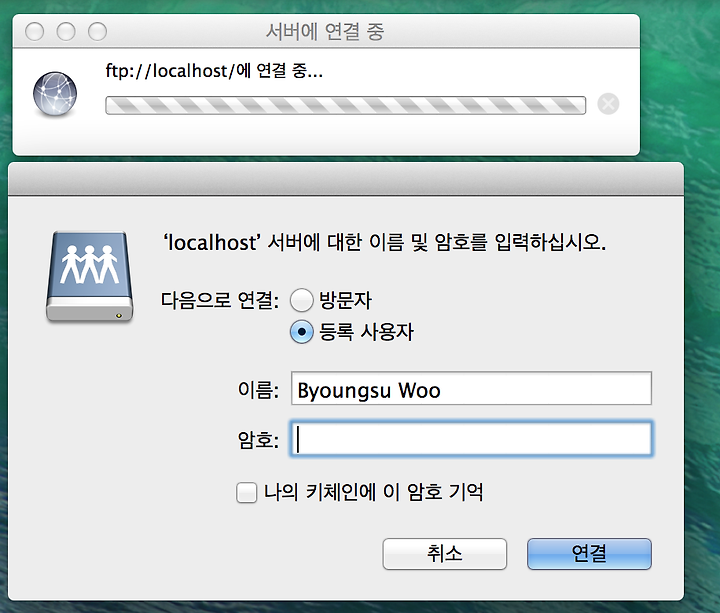This screenshot has width=720, height=613.
Task: Click the 다음으로 연결 label
Action: (x=220, y=301)
